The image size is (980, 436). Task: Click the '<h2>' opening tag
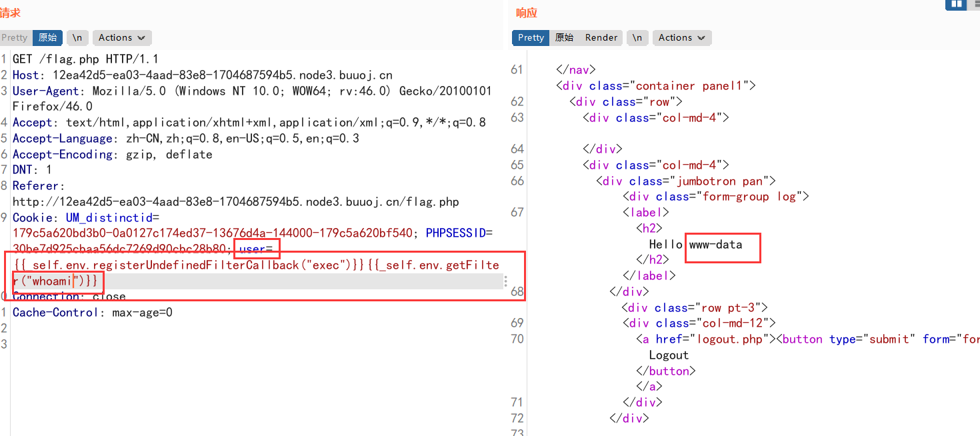[x=649, y=229]
